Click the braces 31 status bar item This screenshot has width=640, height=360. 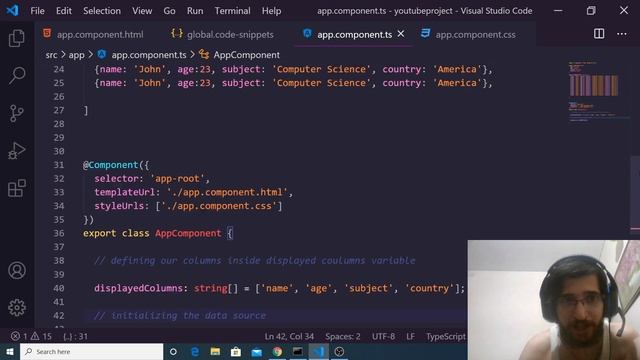pos(76,336)
